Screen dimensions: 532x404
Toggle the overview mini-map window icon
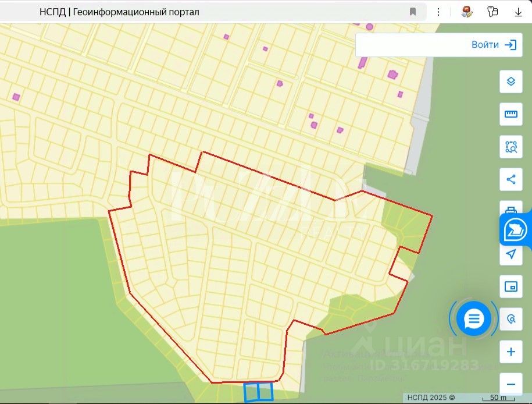click(510, 286)
